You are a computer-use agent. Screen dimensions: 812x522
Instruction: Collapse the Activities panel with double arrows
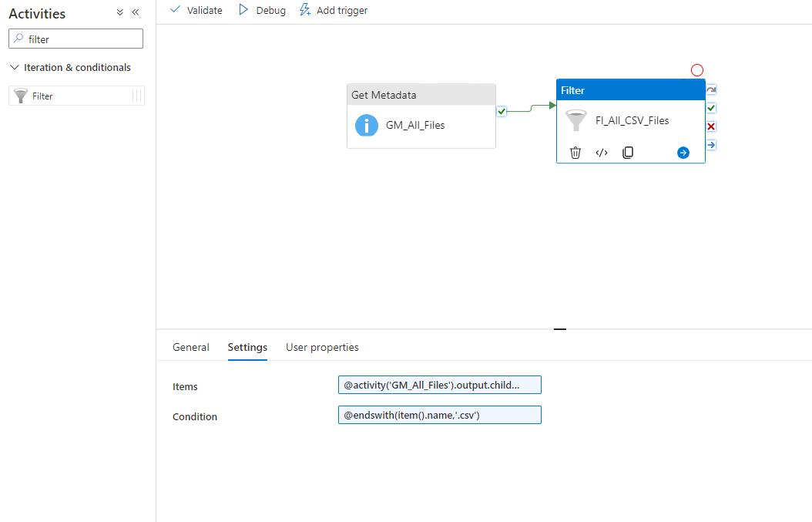click(135, 12)
